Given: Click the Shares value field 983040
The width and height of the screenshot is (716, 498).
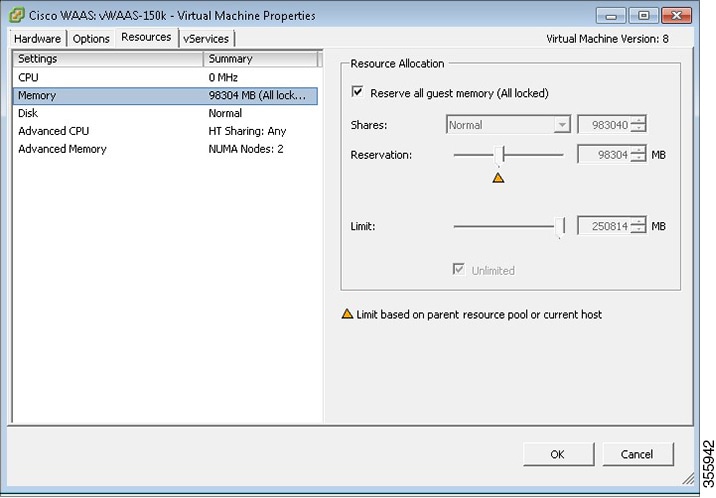Looking at the screenshot, I should 603,125.
